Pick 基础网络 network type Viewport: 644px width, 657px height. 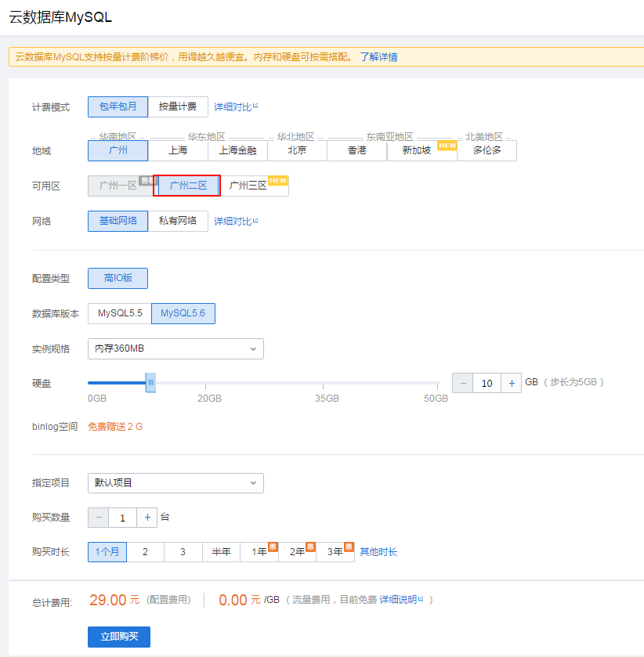[118, 221]
